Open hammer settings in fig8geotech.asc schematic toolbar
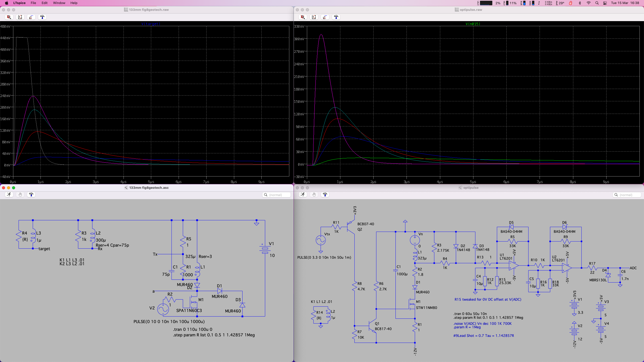Image resolution: width=644 pixels, height=362 pixels. coord(31,195)
